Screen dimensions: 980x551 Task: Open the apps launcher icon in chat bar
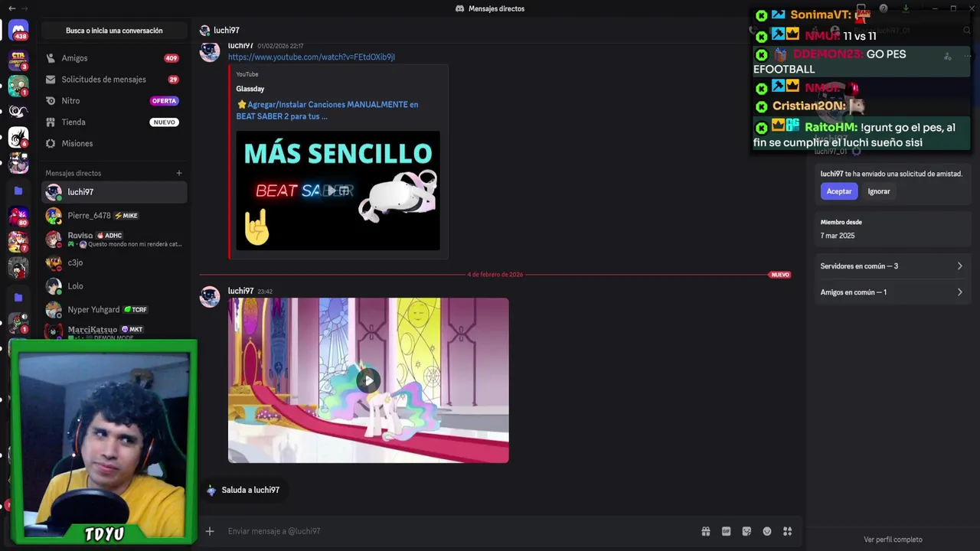pyautogui.click(x=787, y=531)
